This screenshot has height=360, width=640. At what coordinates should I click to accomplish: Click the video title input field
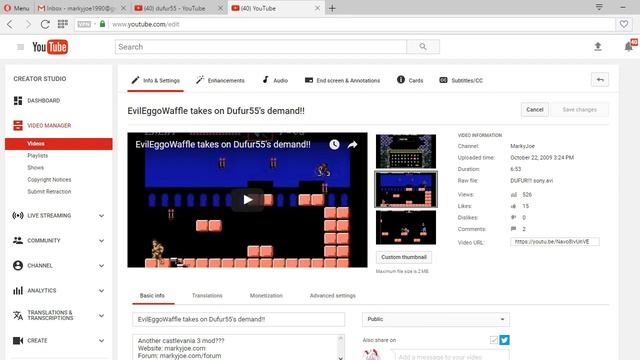click(238, 319)
